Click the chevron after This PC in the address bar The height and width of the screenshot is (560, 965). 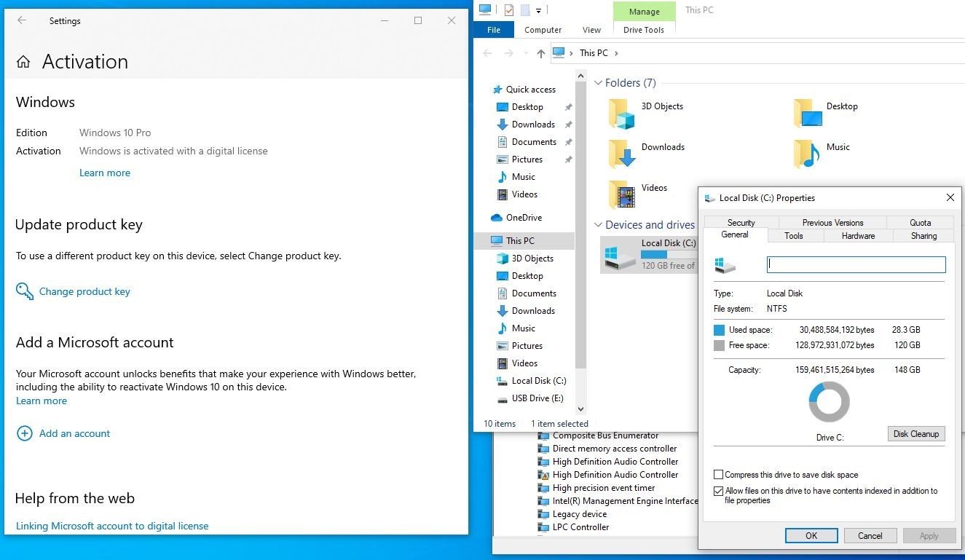(x=616, y=53)
